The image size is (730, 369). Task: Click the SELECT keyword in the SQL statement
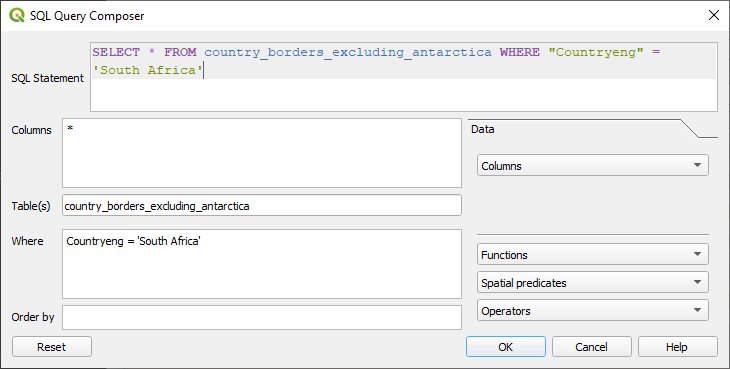[x=116, y=52]
